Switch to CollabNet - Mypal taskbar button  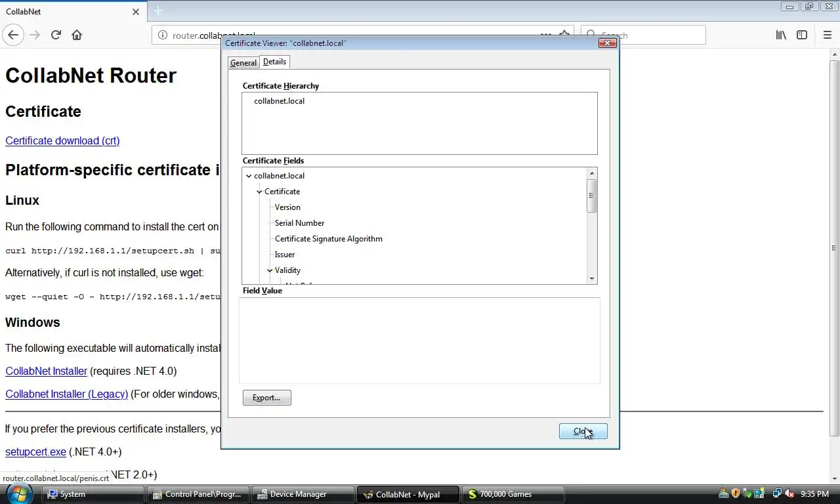coord(408,494)
